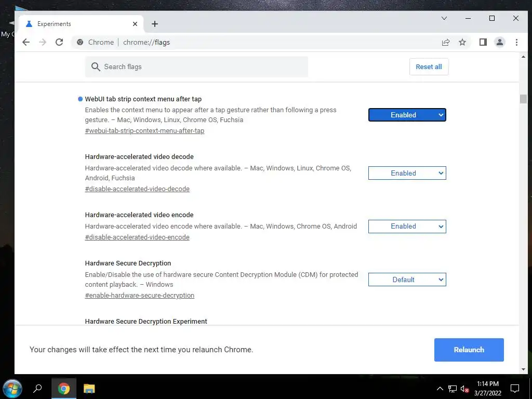The image size is (532, 399).
Task: Click the Chrome taskbar icon
Action: click(x=64, y=389)
